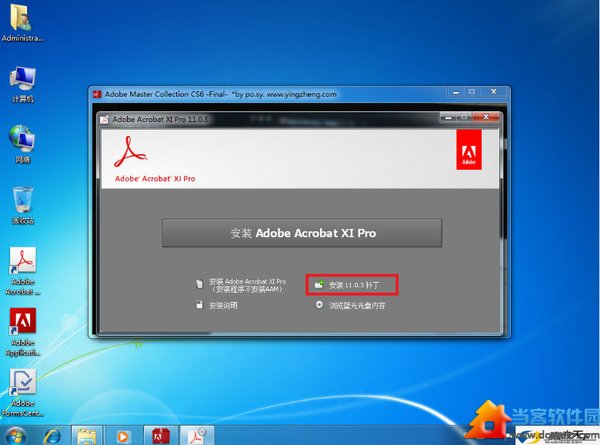The width and height of the screenshot is (600, 445).
Task: Select the 回收站 recycle bin icon
Action: click(23, 205)
